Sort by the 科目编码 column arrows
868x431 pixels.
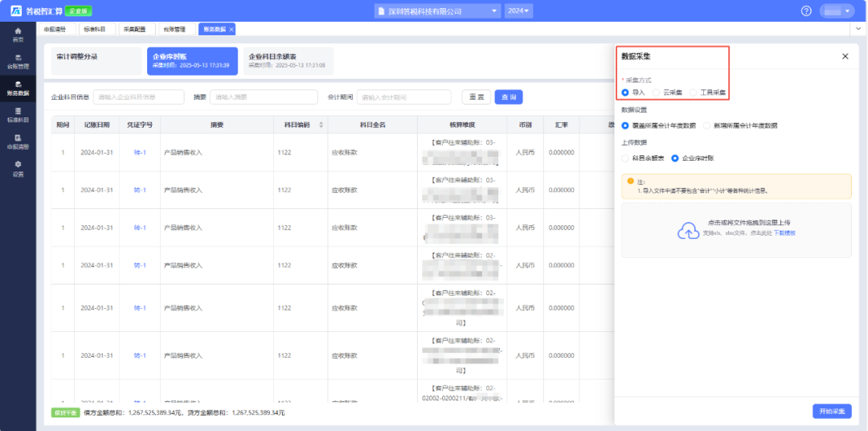(x=321, y=125)
